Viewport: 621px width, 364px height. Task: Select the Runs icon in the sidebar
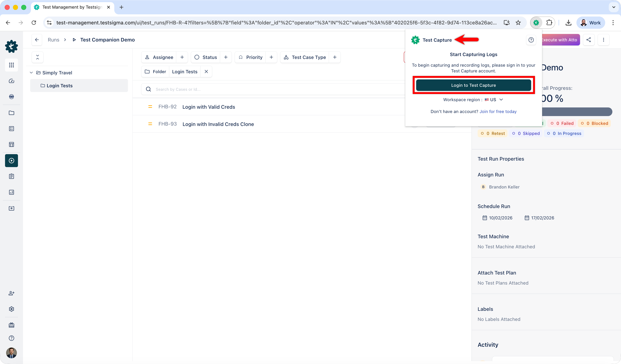pyautogui.click(x=11, y=160)
